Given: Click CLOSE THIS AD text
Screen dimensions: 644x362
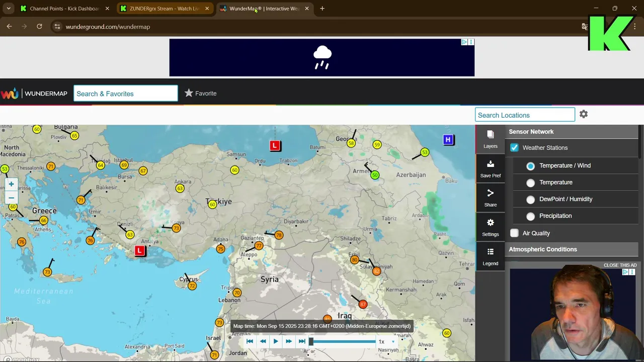Looking at the screenshot, I should 620,265.
